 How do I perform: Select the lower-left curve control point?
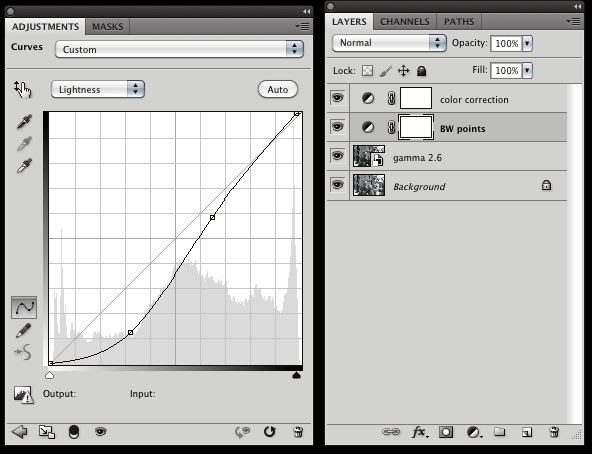130,332
